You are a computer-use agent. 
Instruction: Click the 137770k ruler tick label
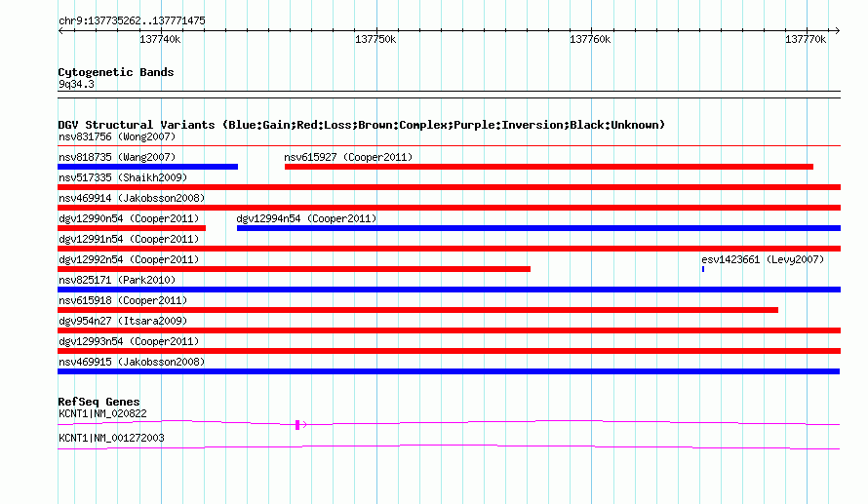806,39
